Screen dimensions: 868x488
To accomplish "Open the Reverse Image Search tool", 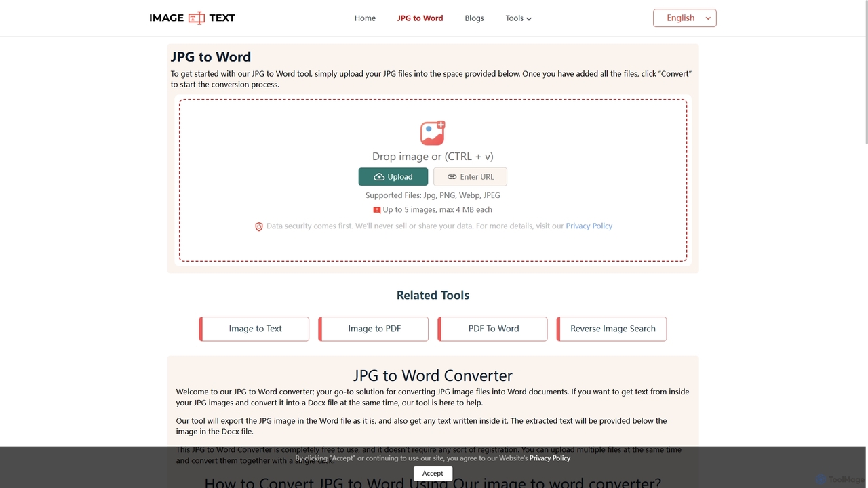I will [612, 329].
